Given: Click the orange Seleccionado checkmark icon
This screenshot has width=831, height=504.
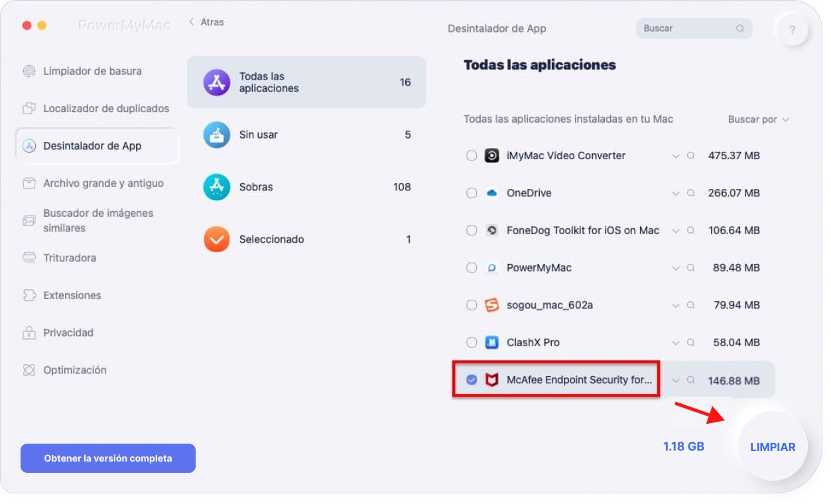Looking at the screenshot, I should (x=217, y=239).
